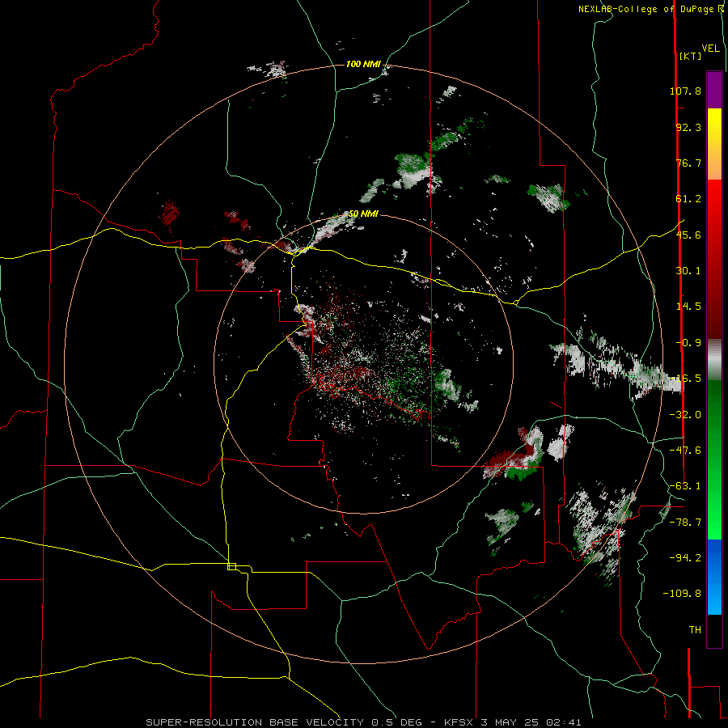The image size is (728, 728).
Task: Click the -78.7 scale value
Action: click(x=685, y=523)
